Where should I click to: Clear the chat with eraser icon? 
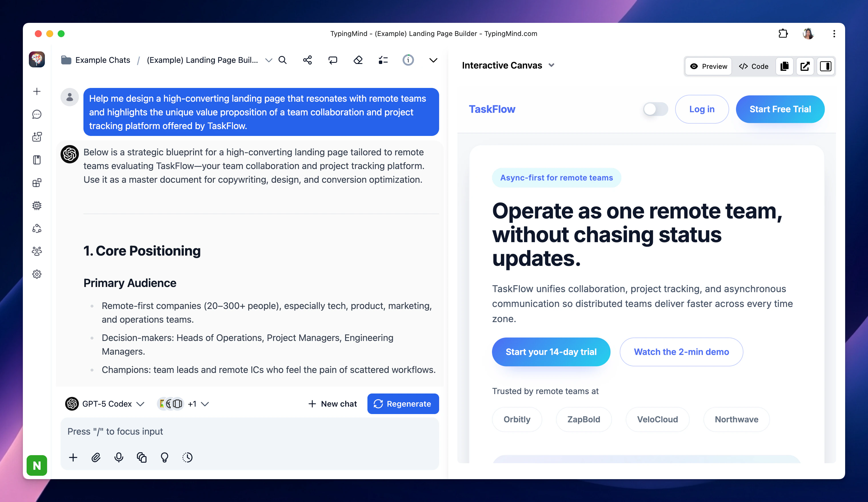tap(358, 60)
